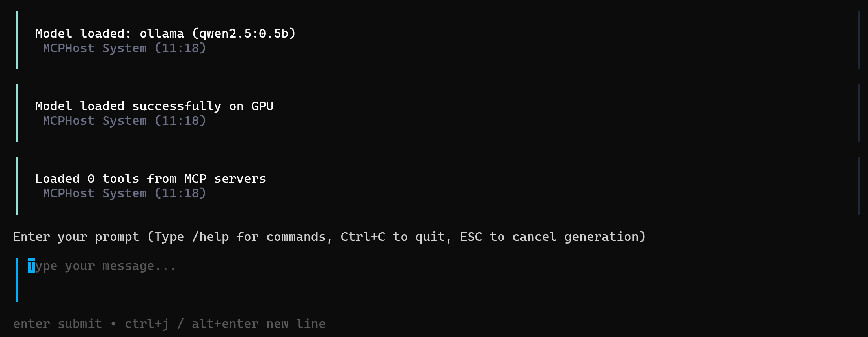Click MCPHost System label under GPU message

95,121
